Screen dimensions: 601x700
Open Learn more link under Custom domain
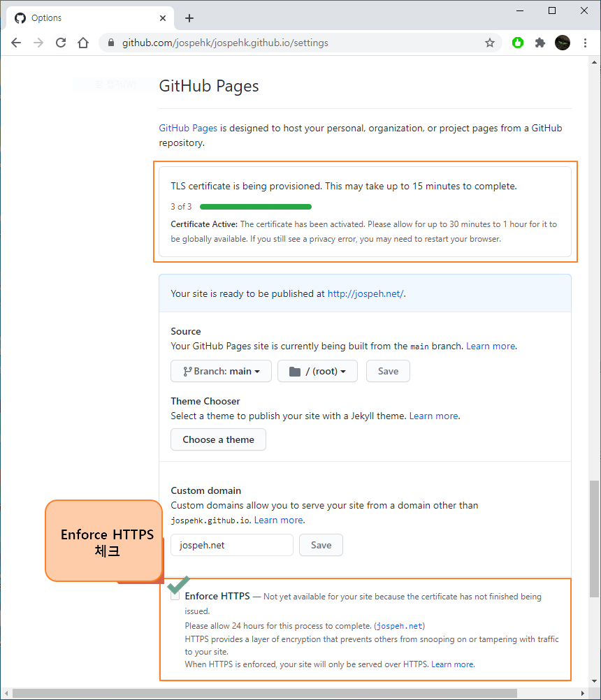click(x=279, y=520)
